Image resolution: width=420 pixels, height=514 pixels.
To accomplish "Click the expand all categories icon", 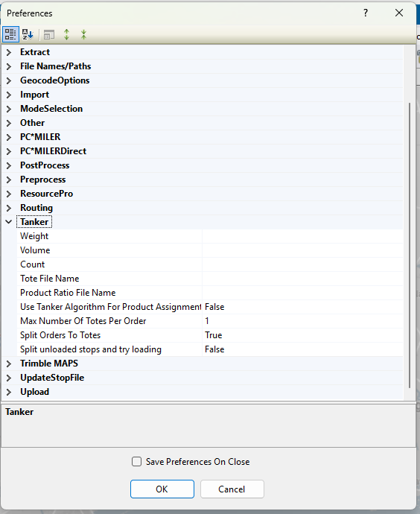I will 67,34.
